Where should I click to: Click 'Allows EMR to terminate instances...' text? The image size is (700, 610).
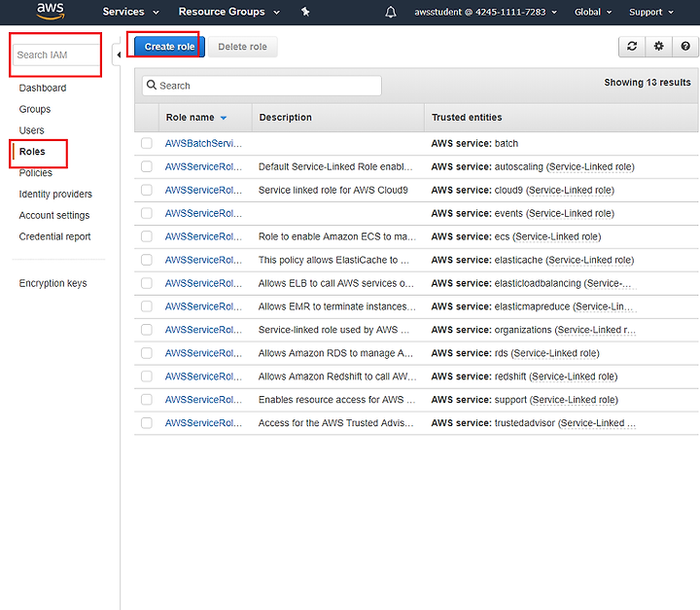coord(336,306)
